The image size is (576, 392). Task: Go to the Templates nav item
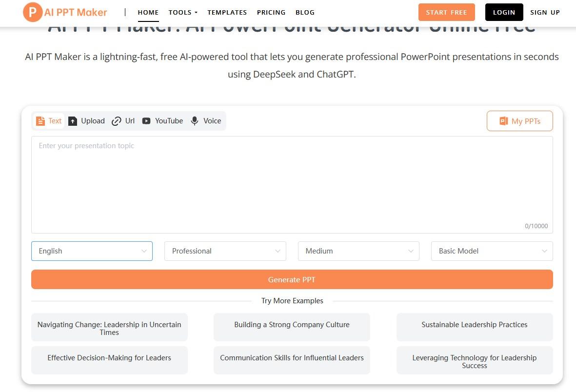(227, 12)
